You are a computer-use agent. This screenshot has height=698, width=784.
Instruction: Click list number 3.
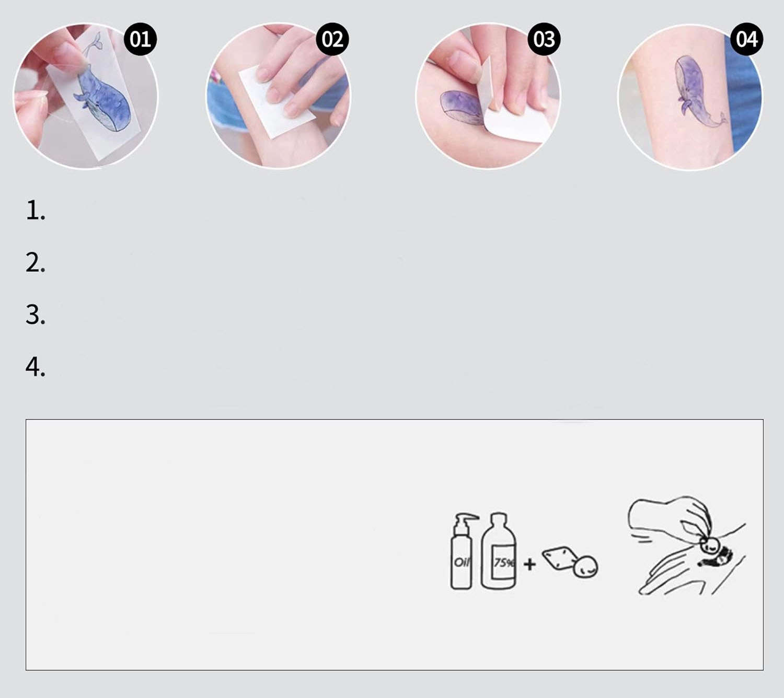tap(36, 315)
